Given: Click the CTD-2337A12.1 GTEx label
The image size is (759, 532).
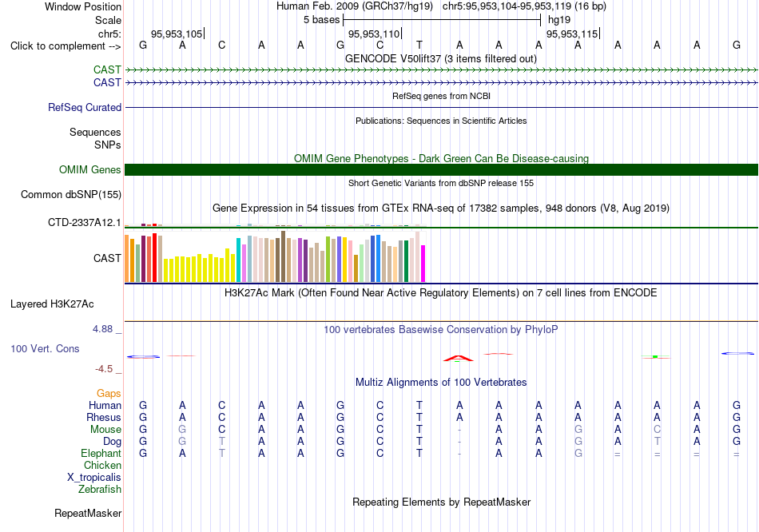Looking at the screenshot, I should pos(84,223).
